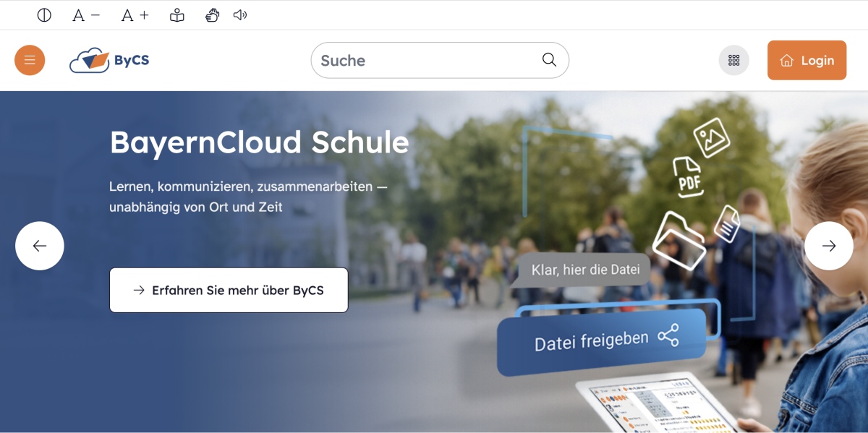Viewport: 868px width, 433px height.
Task: Select the BayernCloud Schule heading
Action: point(259,142)
